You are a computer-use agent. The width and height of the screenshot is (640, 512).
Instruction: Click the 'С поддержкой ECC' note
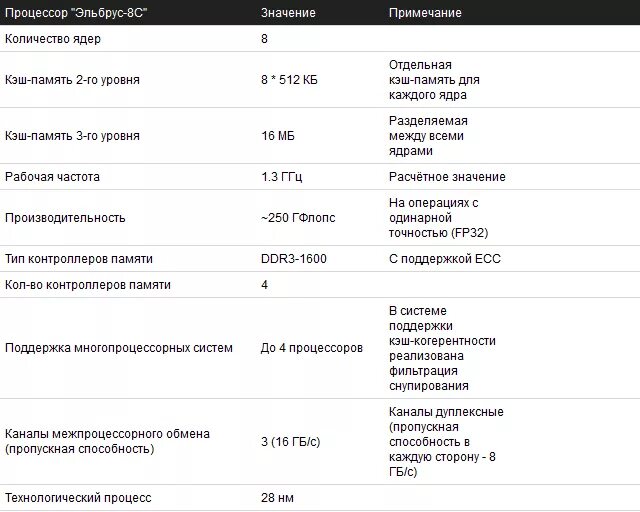(444, 258)
